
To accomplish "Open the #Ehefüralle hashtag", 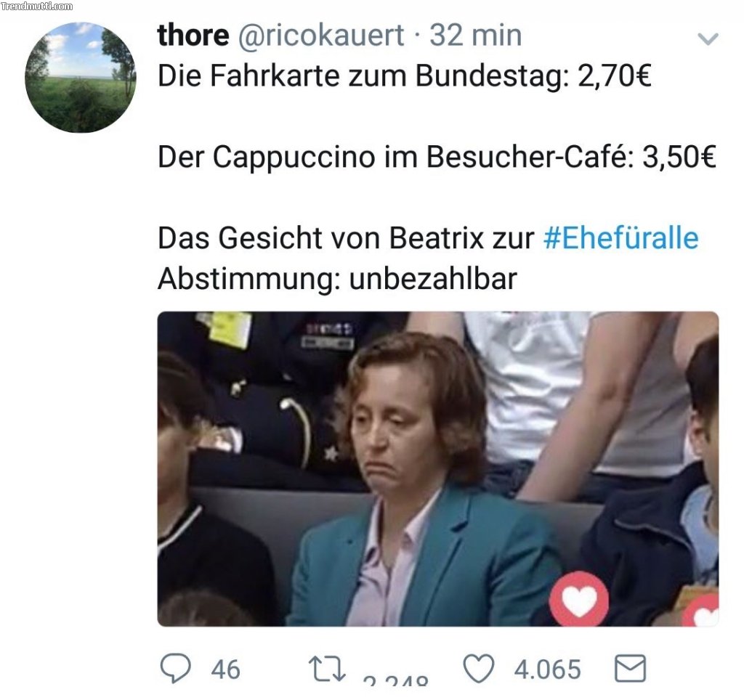I will [x=620, y=237].
